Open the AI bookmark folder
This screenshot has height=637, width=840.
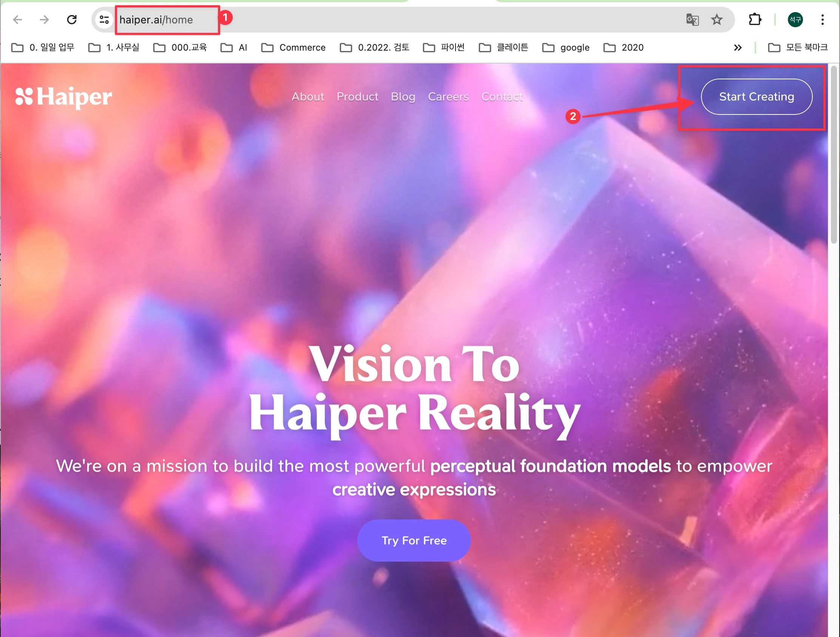[234, 48]
